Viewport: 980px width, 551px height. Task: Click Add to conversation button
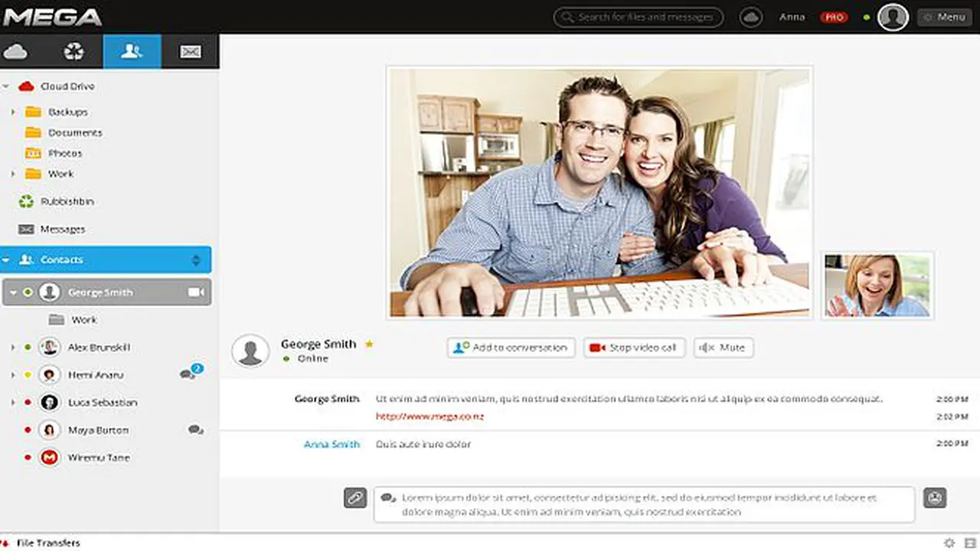click(511, 347)
